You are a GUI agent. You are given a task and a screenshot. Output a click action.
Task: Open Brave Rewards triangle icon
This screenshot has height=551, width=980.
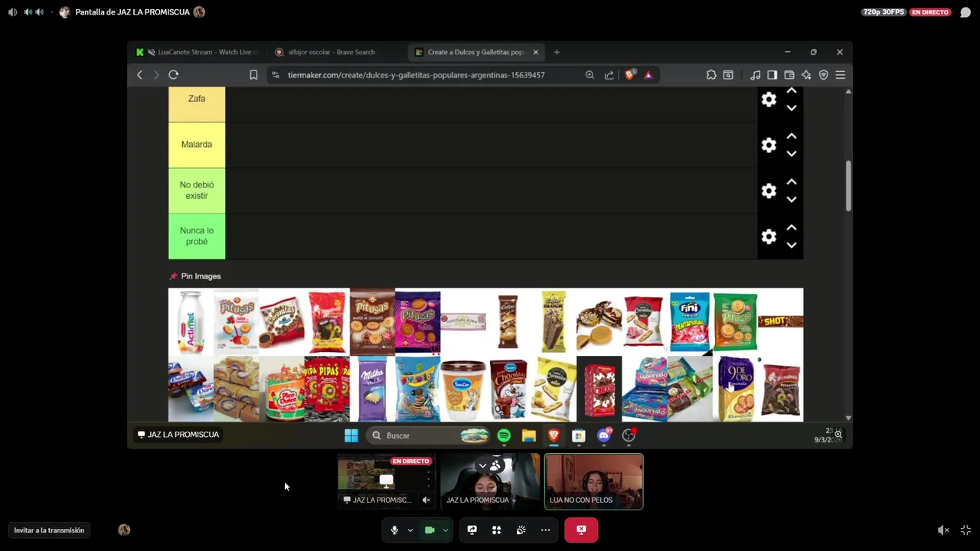coord(648,75)
